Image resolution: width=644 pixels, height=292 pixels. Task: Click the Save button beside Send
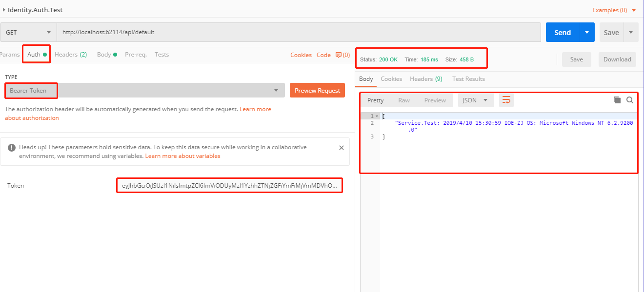612,33
